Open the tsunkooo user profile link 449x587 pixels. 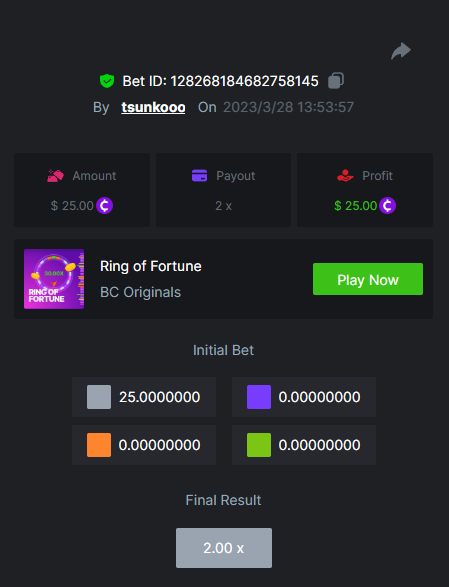[x=153, y=107]
